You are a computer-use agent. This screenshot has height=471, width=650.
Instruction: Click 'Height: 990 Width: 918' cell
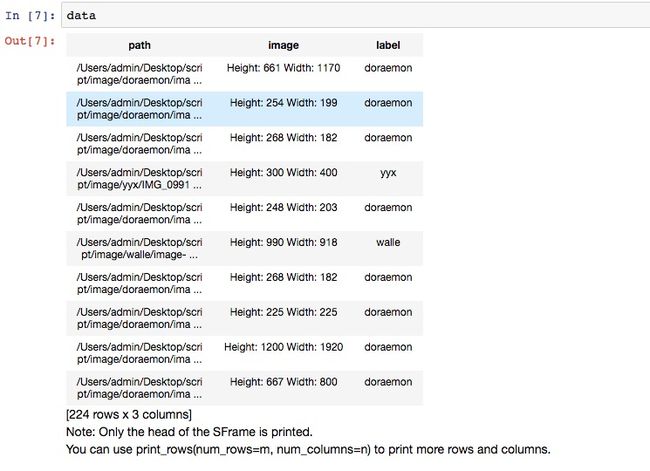(284, 242)
